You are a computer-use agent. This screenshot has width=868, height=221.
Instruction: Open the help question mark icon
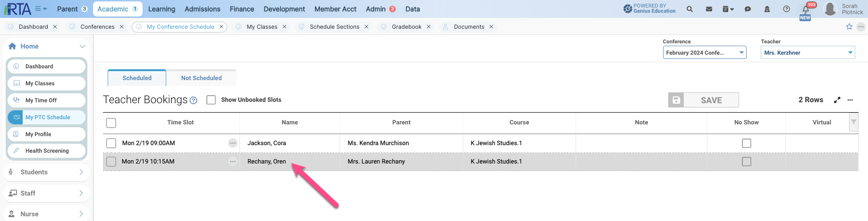786,9
